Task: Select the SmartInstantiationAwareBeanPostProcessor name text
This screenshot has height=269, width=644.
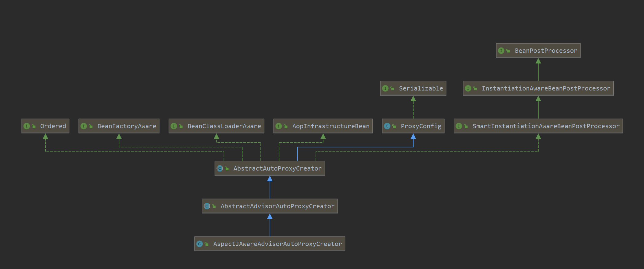Action: tap(546, 126)
